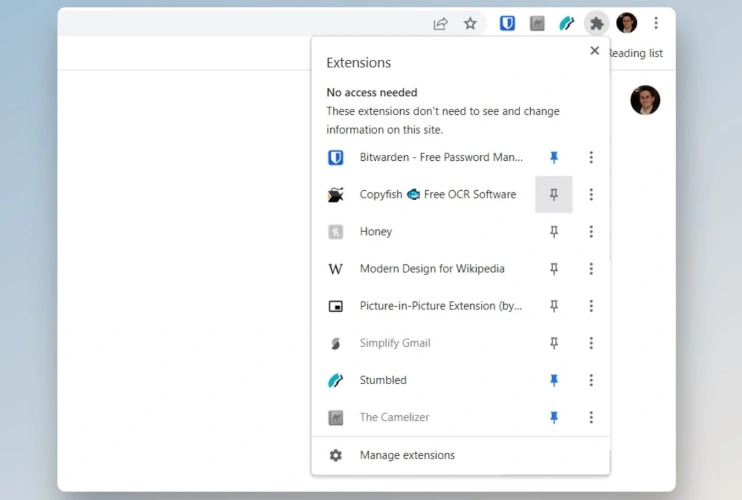Click the puzzle-piece Extensions toolbar button
742x500 pixels.
[x=597, y=23]
